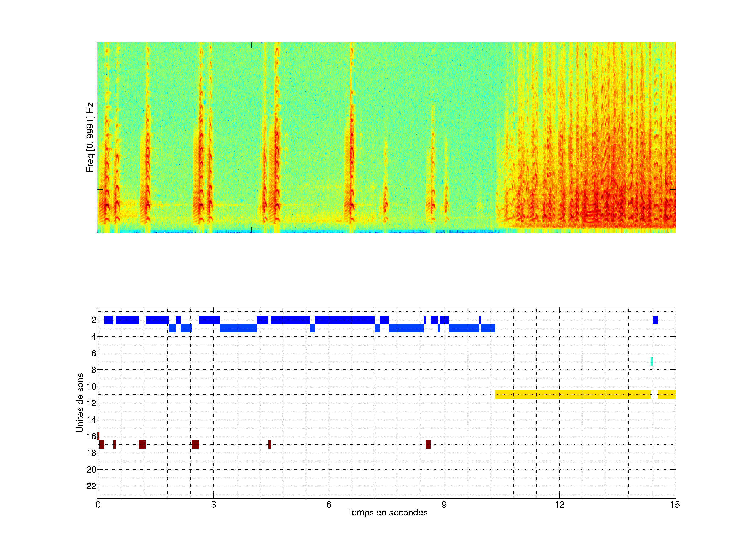This screenshot has width=747, height=560.
Task: Click the thin dark red marker near 4.5 seconds
Action: click(269, 444)
